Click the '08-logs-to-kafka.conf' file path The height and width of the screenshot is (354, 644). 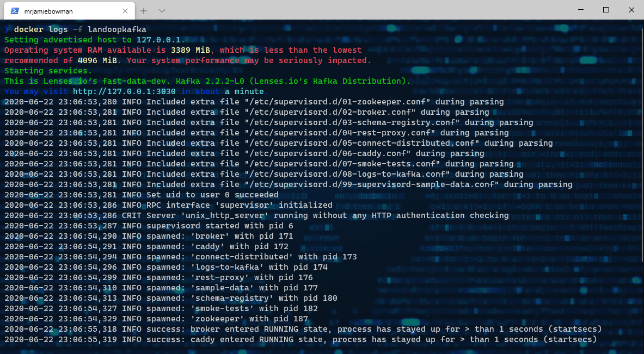pyautogui.click(x=347, y=174)
